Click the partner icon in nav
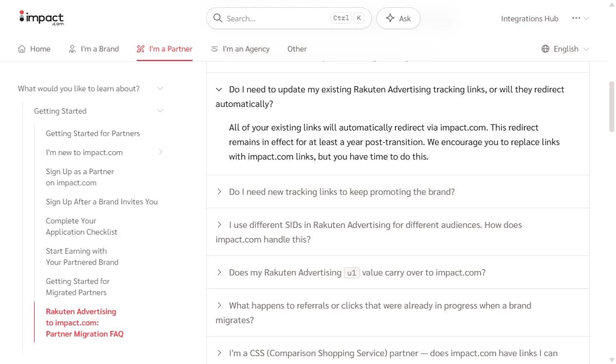 coord(141,49)
